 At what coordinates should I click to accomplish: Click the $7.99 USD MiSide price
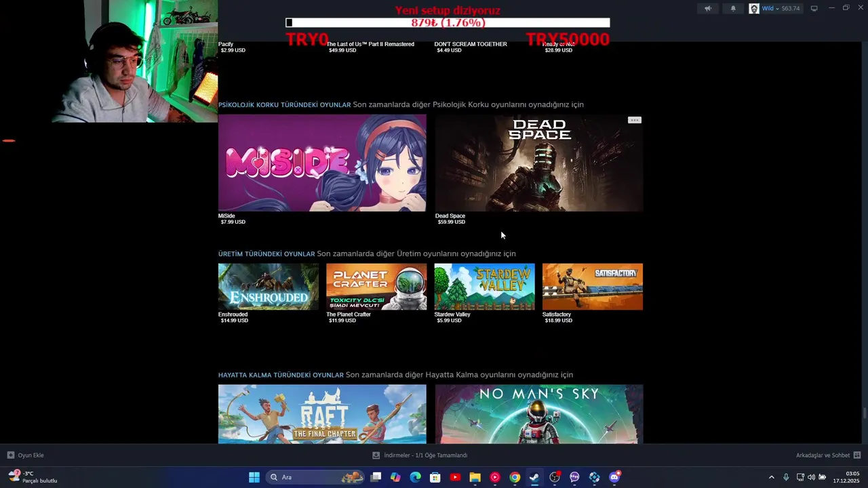click(x=233, y=222)
